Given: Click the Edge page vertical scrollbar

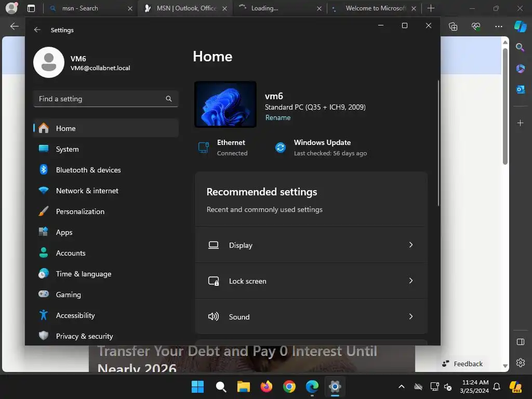Looking at the screenshot, I should tap(505, 106).
